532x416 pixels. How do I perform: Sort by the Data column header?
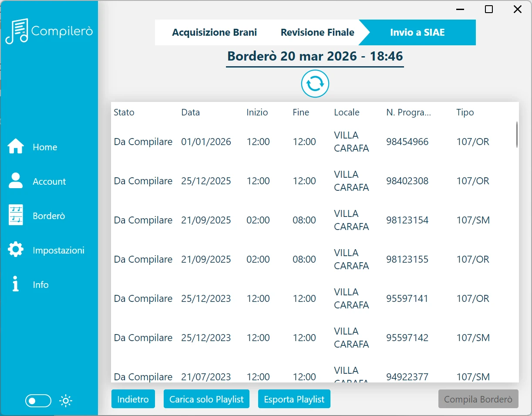click(x=191, y=112)
